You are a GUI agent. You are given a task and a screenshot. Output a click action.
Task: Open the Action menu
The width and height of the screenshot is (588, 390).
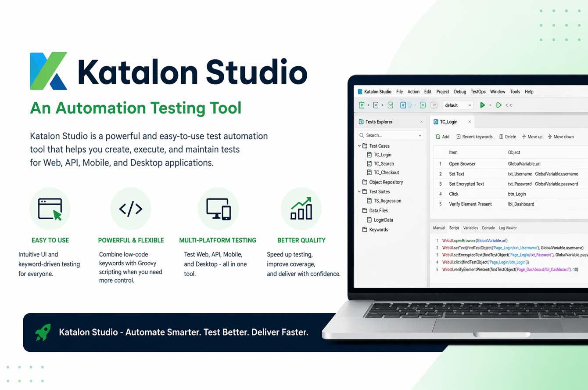(x=413, y=92)
